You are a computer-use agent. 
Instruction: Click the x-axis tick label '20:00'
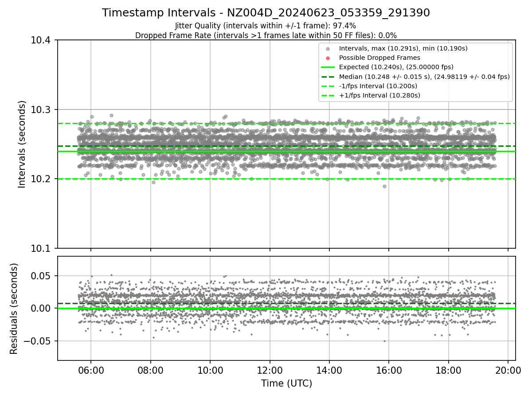click(x=508, y=370)
